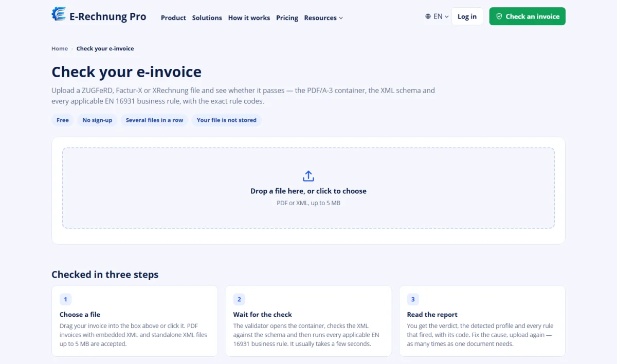The image size is (617, 364).
Task: Click the shield icon on Check an invoice
Action: click(x=499, y=16)
